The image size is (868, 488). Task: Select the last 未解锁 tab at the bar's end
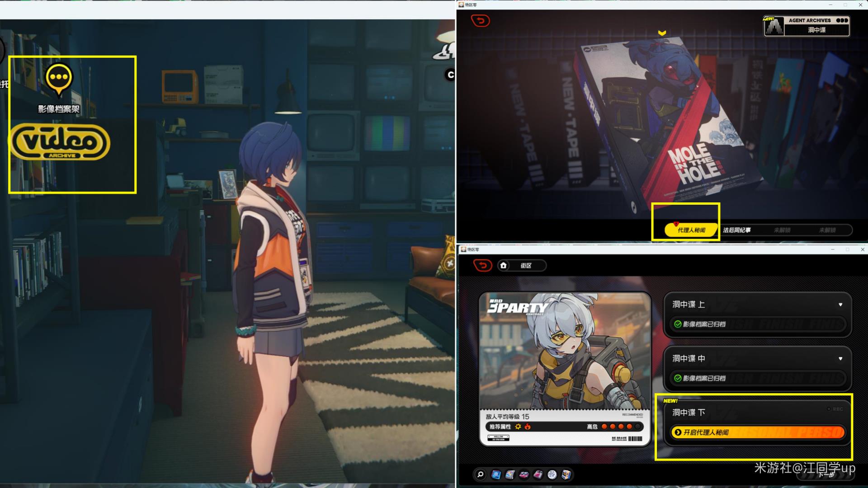tap(827, 230)
